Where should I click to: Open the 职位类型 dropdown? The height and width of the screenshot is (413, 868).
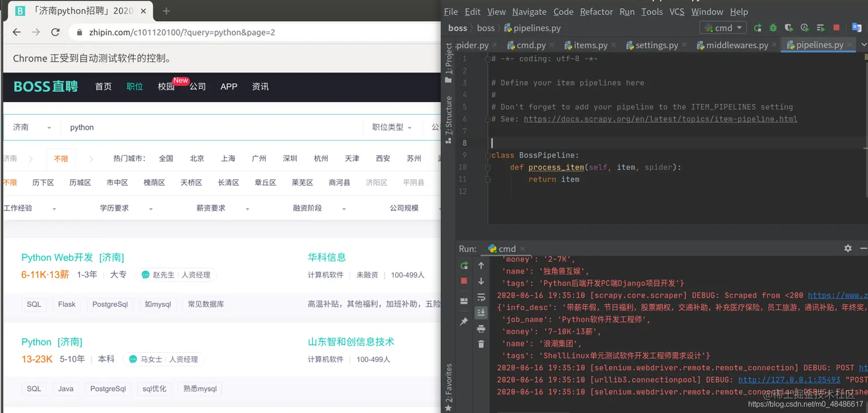[392, 127]
